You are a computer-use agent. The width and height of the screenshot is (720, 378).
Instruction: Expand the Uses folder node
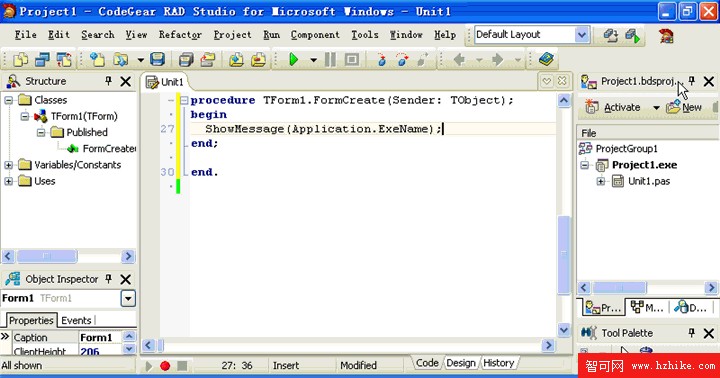click(9, 181)
